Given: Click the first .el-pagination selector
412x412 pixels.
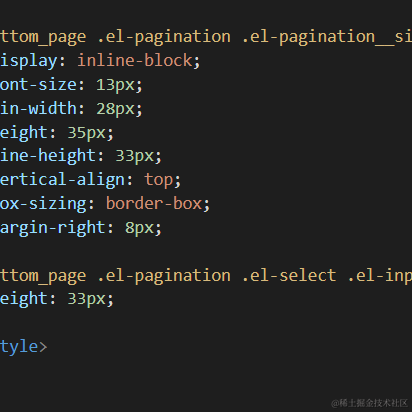Looking at the screenshot, I should tap(163, 37).
